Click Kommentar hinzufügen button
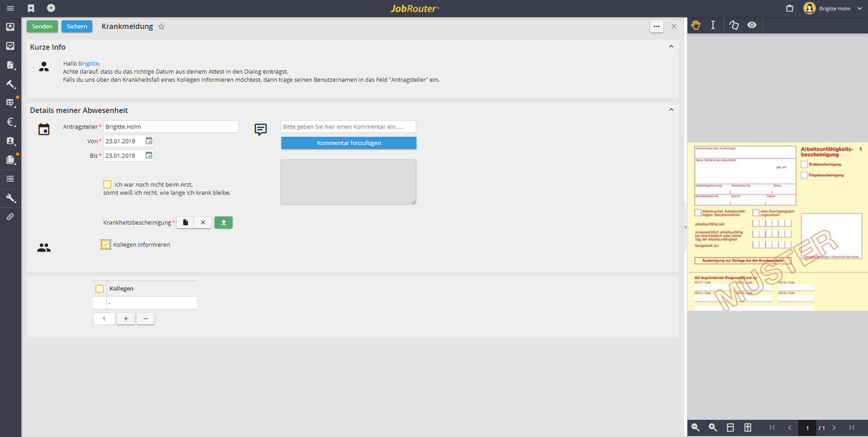The image size is (868, 437). coord(349,143)
